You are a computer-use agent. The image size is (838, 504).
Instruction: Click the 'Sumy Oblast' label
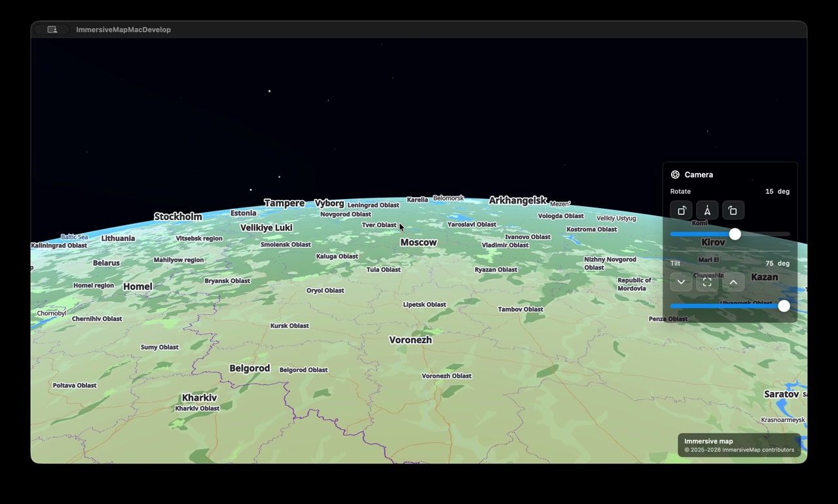(160, 348)
